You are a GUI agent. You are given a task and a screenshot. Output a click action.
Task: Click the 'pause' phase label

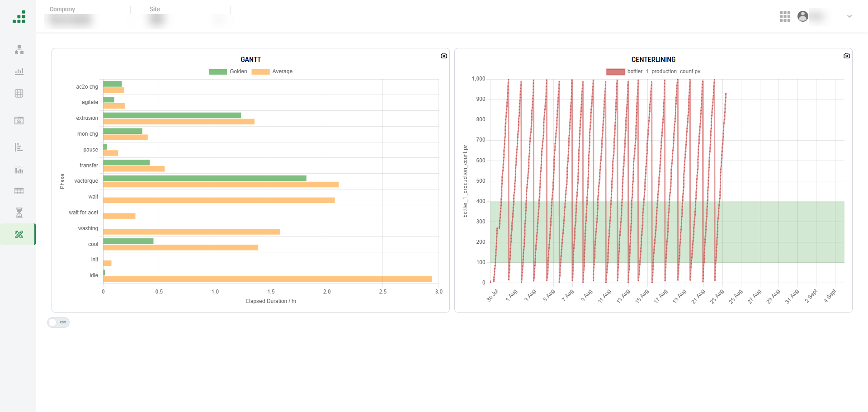click(90, 150)
